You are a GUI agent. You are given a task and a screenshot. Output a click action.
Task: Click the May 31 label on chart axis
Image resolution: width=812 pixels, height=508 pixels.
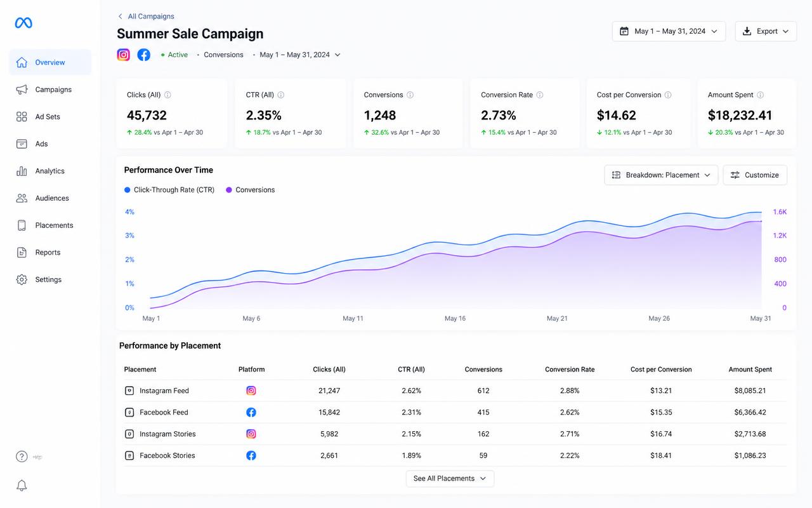(761, 318)
